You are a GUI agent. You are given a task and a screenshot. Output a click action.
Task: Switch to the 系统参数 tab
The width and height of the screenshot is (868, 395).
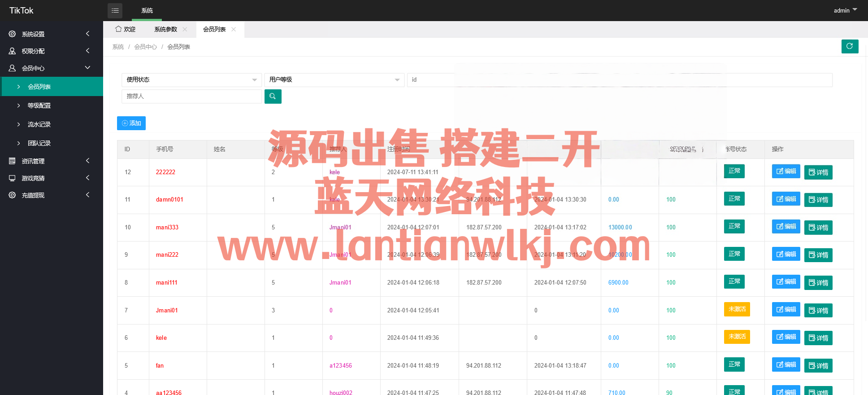pyautogui.click(x=165, y=29)
